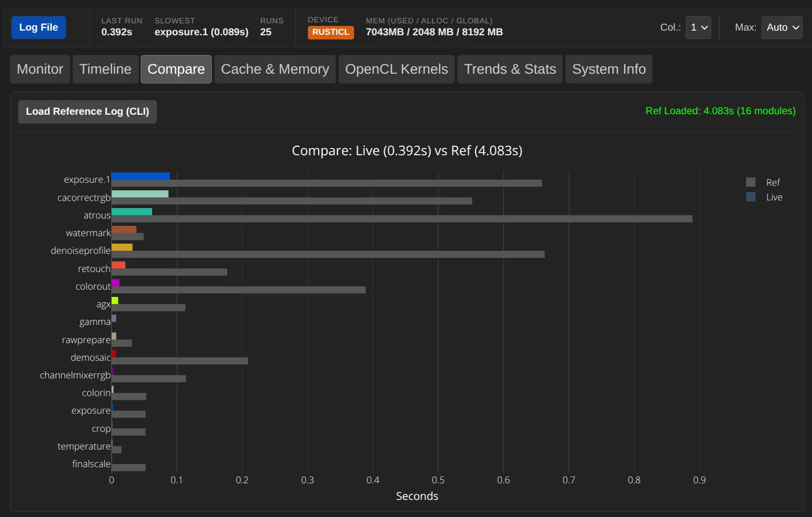Click Load Reference Log (CLI) button
The height and width of the screenshot is (517, 812).
coord(87,112)
